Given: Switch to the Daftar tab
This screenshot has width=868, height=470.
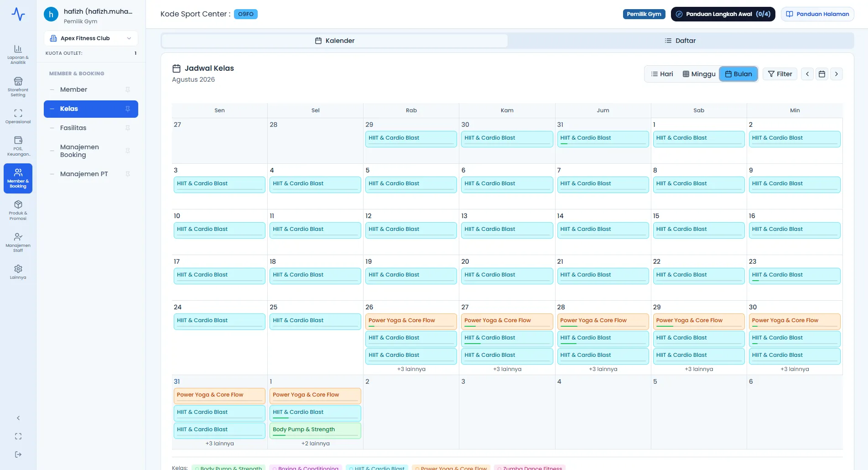Looking at the screenshot, I should point(680,41).
